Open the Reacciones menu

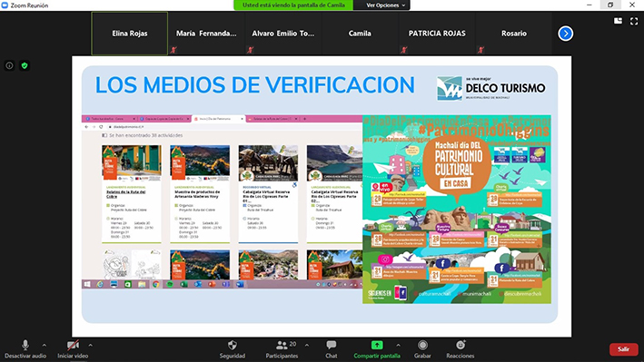pyautogui.click(x=461, y=349)
